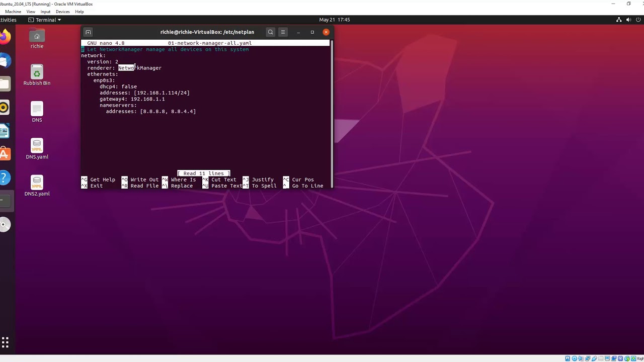Open the terminal hamburger menu
The height and width of the screenshot is (362, 644).
[283, 32]
